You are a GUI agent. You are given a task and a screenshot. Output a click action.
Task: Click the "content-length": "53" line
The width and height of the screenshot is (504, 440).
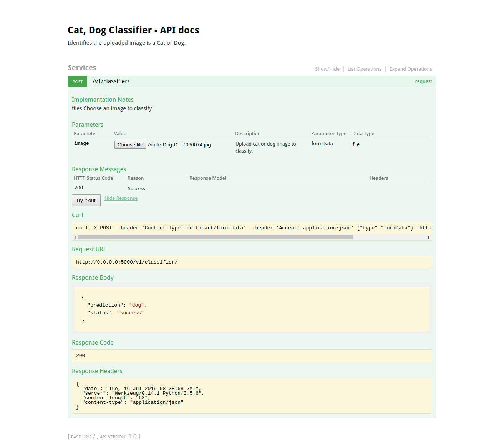(x=116, y=398)
